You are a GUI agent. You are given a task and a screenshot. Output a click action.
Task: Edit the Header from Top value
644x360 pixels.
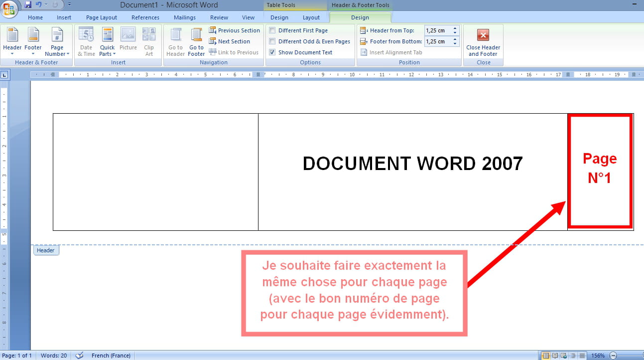coord(437,30)
